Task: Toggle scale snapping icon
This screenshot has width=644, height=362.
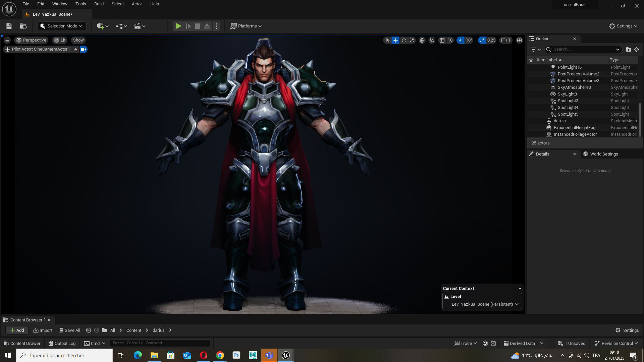Action: pyautogui.click(x=482, y=40)
